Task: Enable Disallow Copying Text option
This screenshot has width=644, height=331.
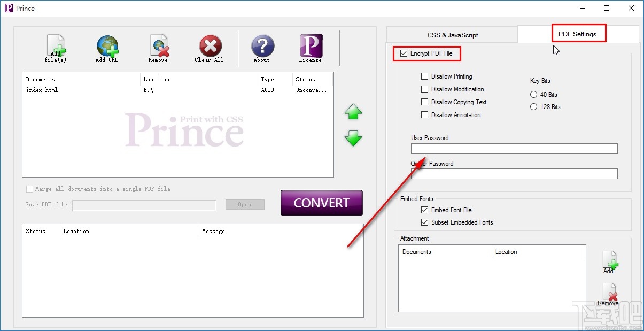Action: click(x=425, y=102)
